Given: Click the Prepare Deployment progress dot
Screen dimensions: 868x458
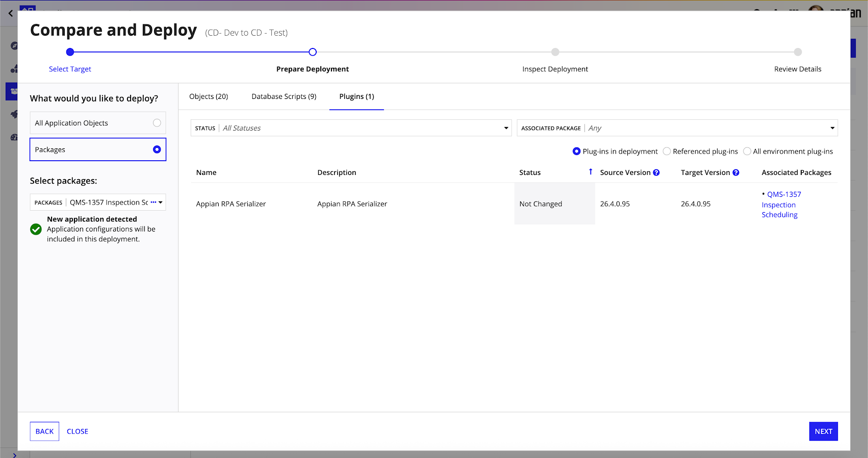Looking at the screenshot, I should point(313,52).
